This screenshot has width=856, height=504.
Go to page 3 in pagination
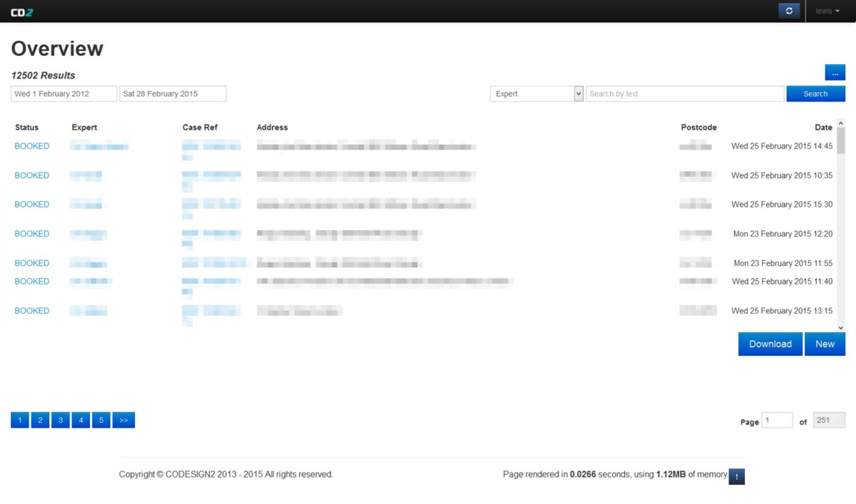pos(60,420)
